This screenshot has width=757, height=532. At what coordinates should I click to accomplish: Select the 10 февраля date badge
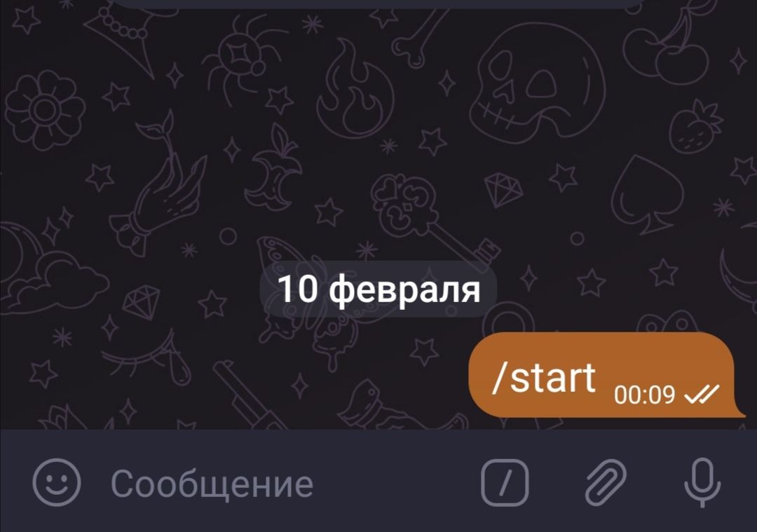[x=378, y=289]
